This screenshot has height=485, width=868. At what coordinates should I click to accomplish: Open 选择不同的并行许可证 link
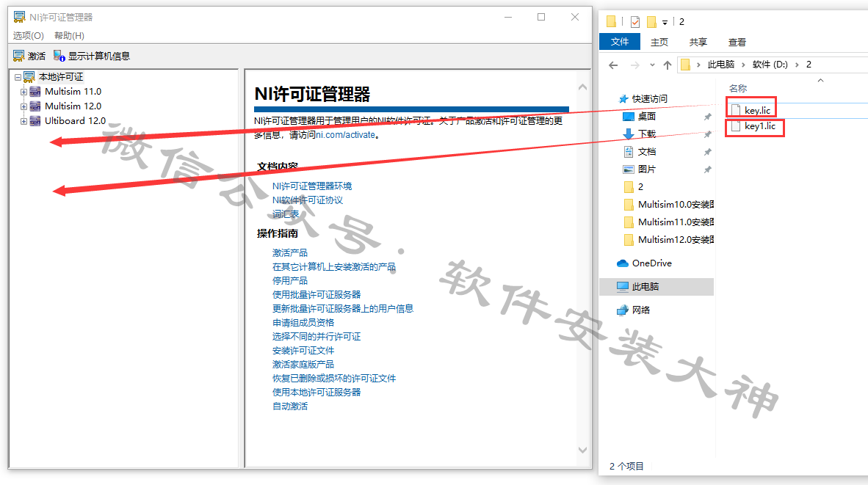[x=317, y=336]
